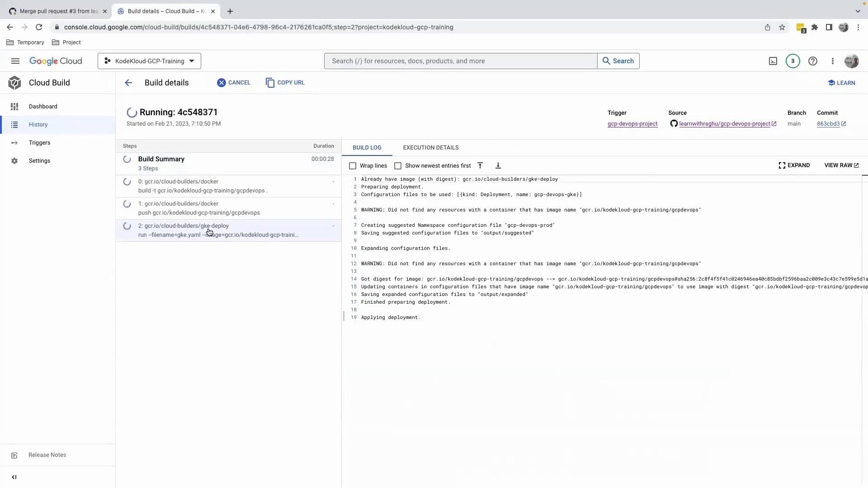
Task: Open the browser tab list chevron
Action: [858, 11]
